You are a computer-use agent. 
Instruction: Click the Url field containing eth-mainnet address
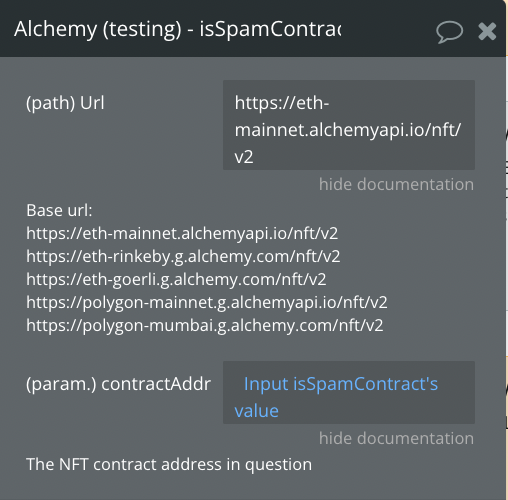[x=349, y=125]
